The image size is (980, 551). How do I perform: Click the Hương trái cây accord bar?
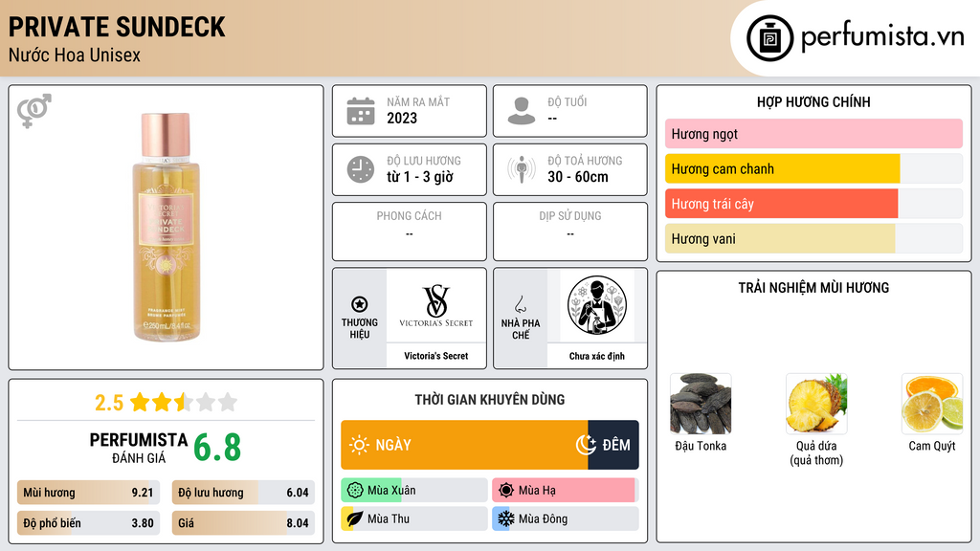point(813,204)
